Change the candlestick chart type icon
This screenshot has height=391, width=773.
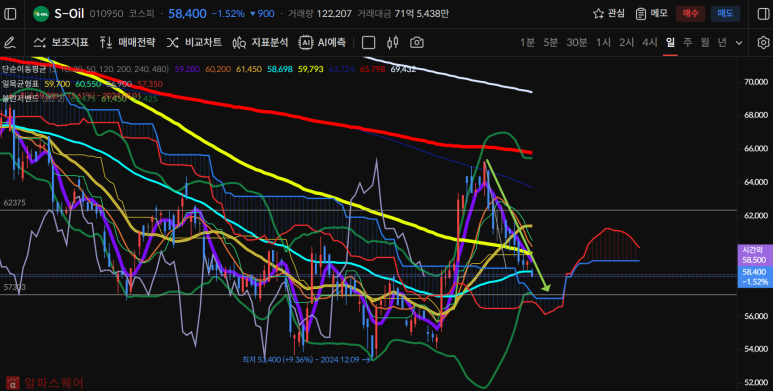coord(392,42)
